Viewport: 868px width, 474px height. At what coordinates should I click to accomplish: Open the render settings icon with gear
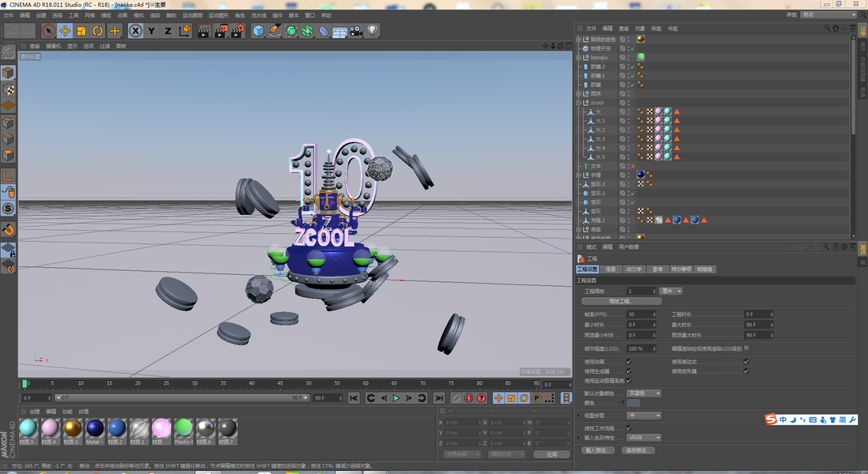coord(238,31)
